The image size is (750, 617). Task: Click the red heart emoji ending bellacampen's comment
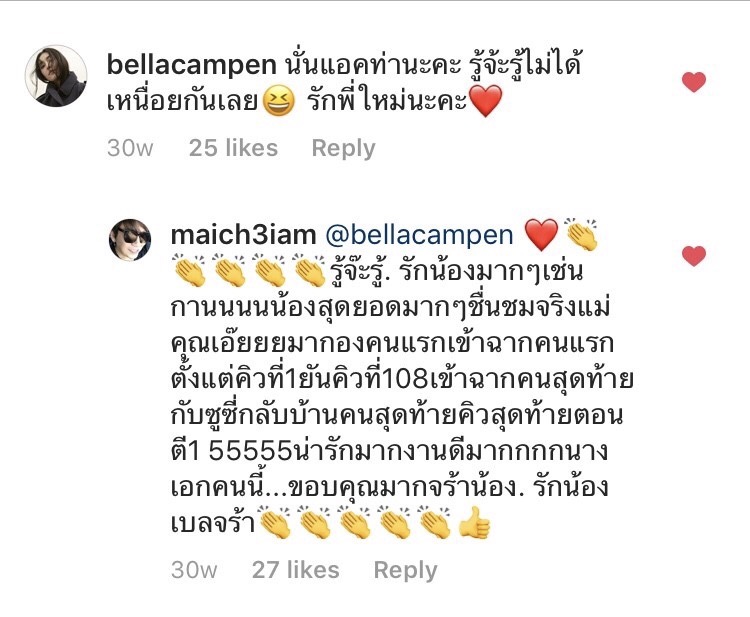click(486, 101)
